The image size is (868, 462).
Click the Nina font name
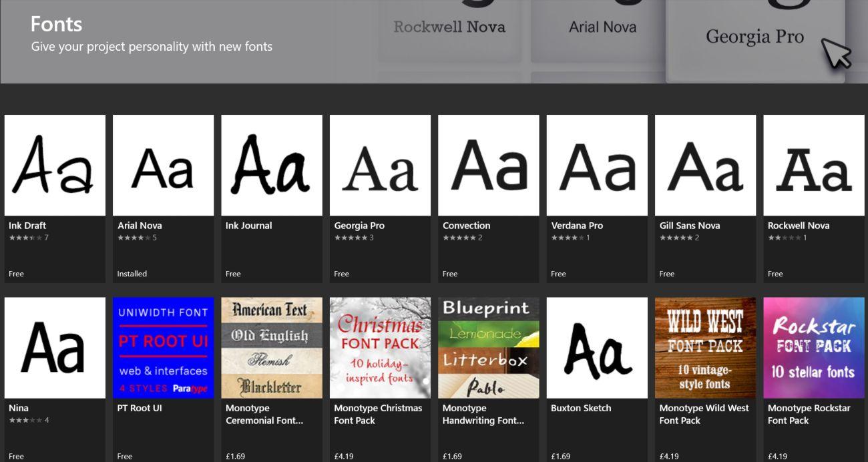click(19, 408)
